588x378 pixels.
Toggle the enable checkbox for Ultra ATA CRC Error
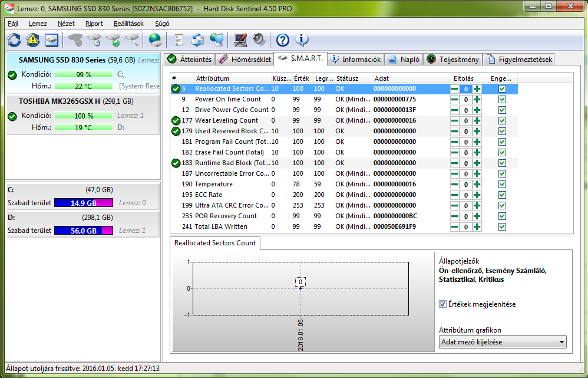(502, 205)
